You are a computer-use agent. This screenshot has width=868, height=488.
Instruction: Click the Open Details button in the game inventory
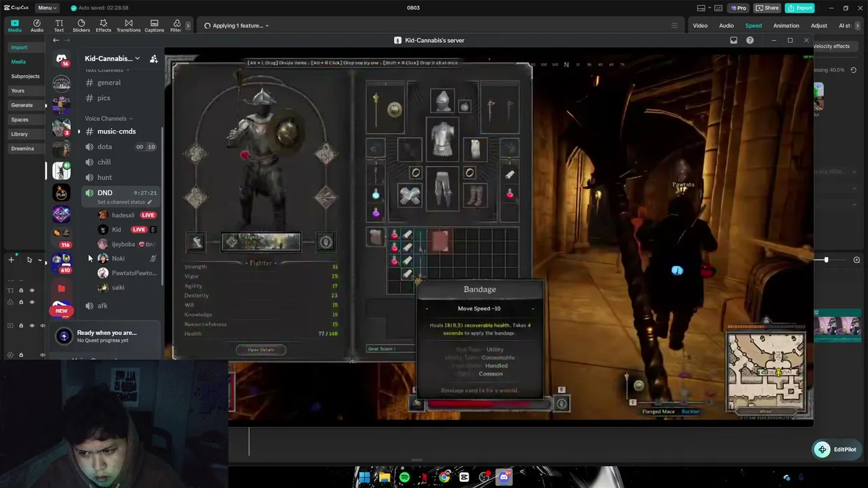point(261,350)
